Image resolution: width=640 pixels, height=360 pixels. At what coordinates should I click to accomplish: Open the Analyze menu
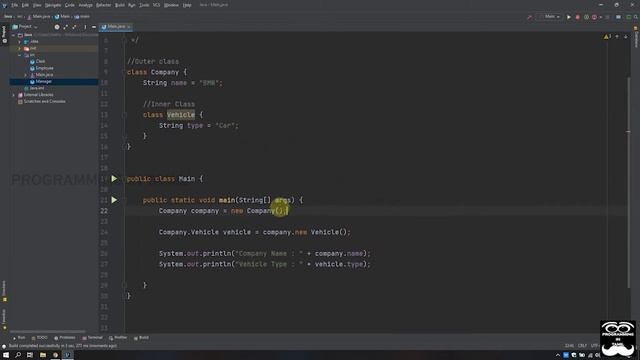coord(85,5)
